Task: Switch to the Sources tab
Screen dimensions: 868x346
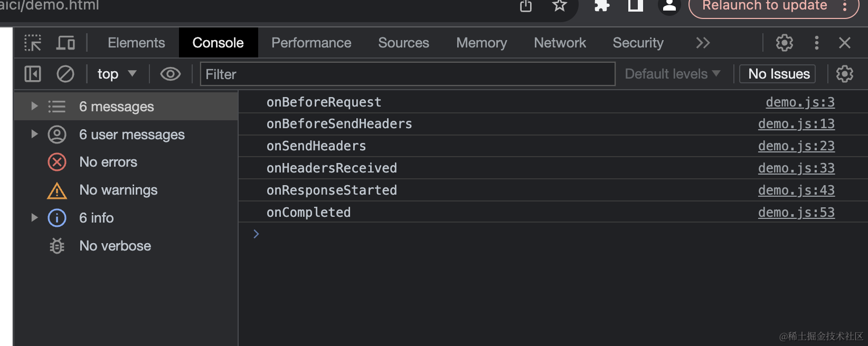Action: 403,43
